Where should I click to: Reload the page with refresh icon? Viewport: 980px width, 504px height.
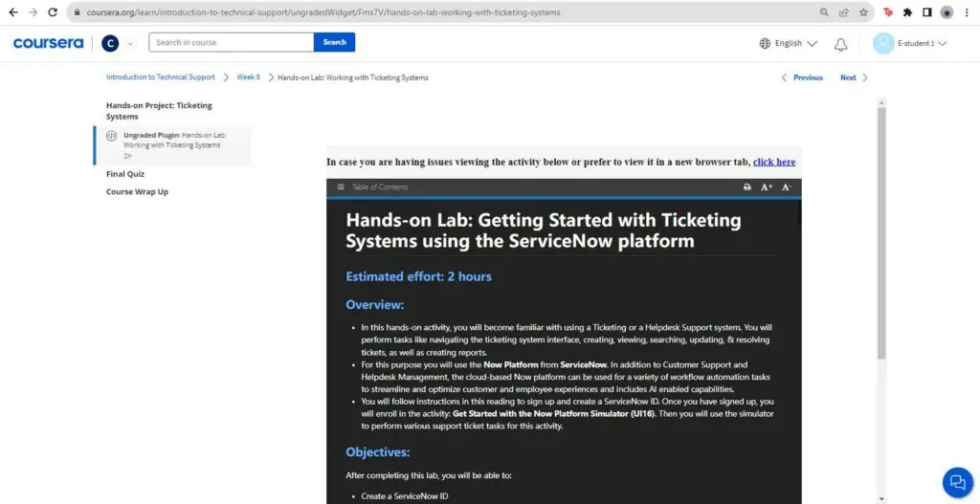tap(54, 12)
